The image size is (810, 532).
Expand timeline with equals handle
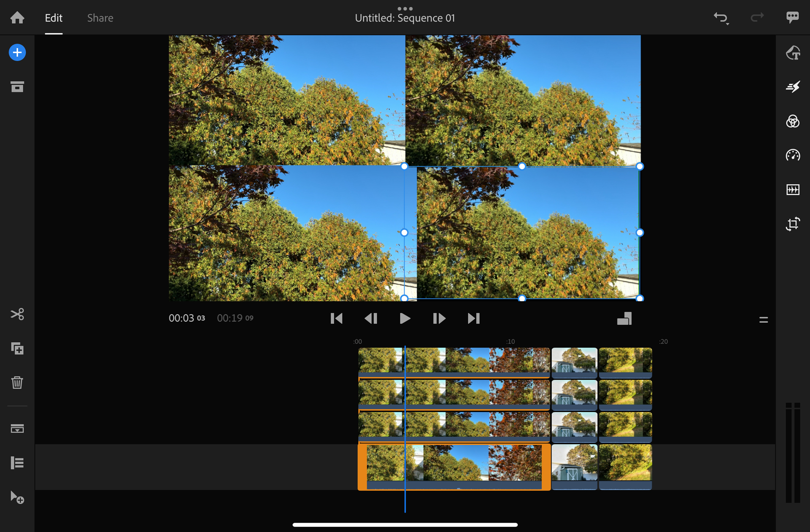pos(763,320)
